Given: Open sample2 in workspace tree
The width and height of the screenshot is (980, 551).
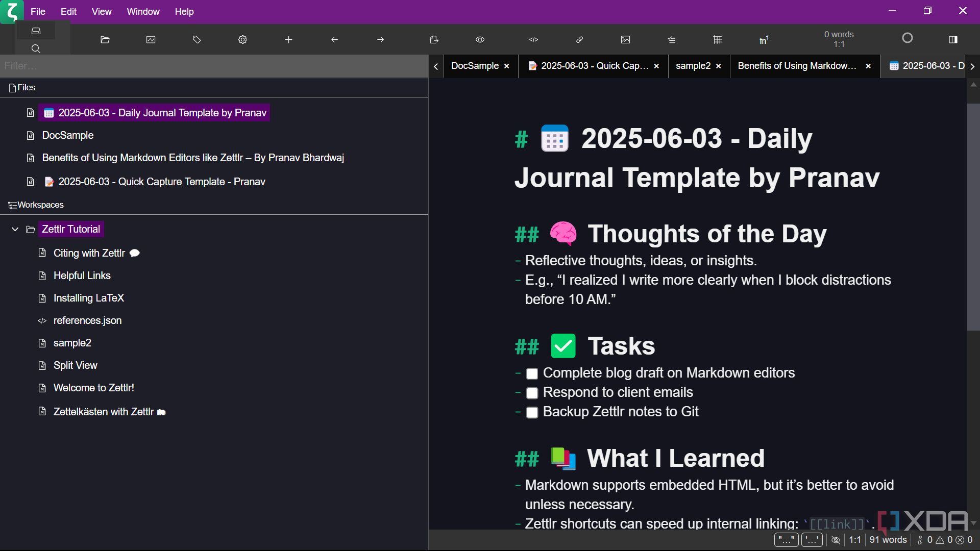Looking at the screenshot, I should pyautogui.click(x=72, y=343).
